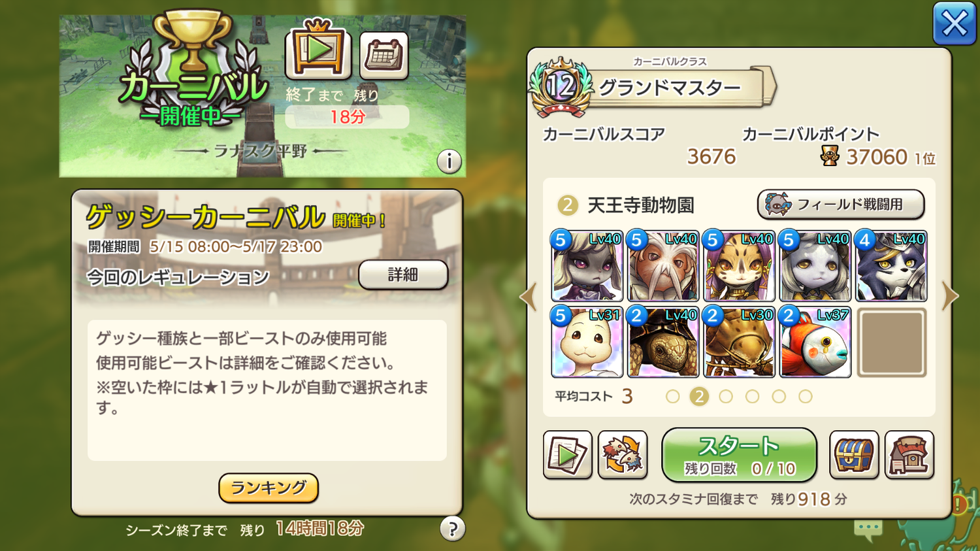Go to previous team with left arrow
980x551 pixels.
(528, 296)
